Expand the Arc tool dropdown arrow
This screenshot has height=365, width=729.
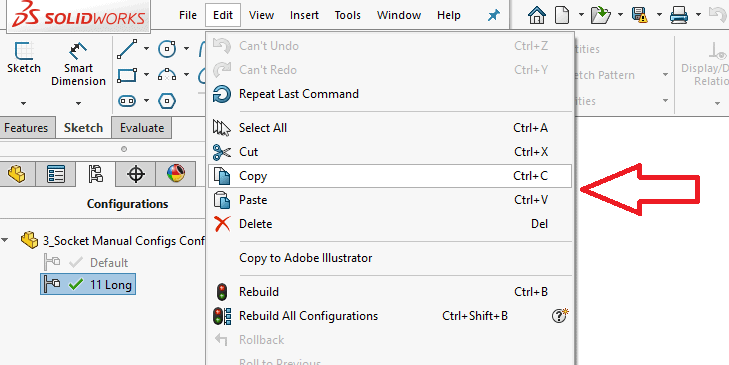click(x=186, y=74)
